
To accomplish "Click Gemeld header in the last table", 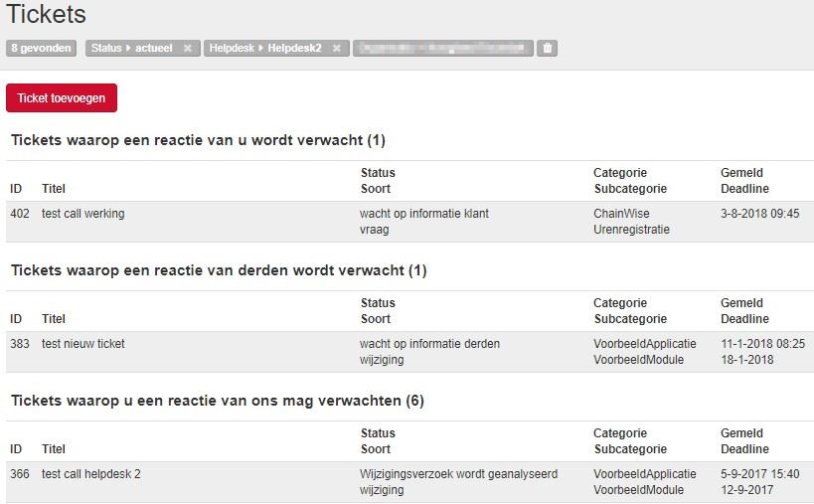I will click(741, 433).
